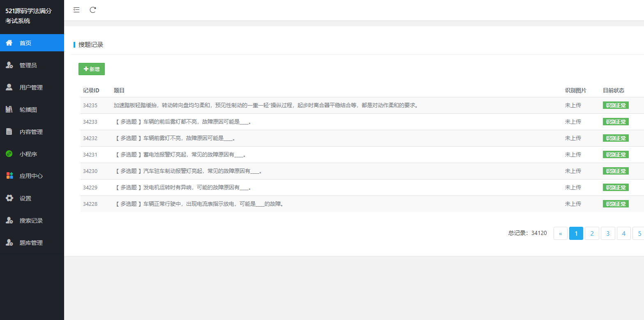Jump to page 4 in pagination
The height and width of the screenshot is (320, 644).
[623, 233]
